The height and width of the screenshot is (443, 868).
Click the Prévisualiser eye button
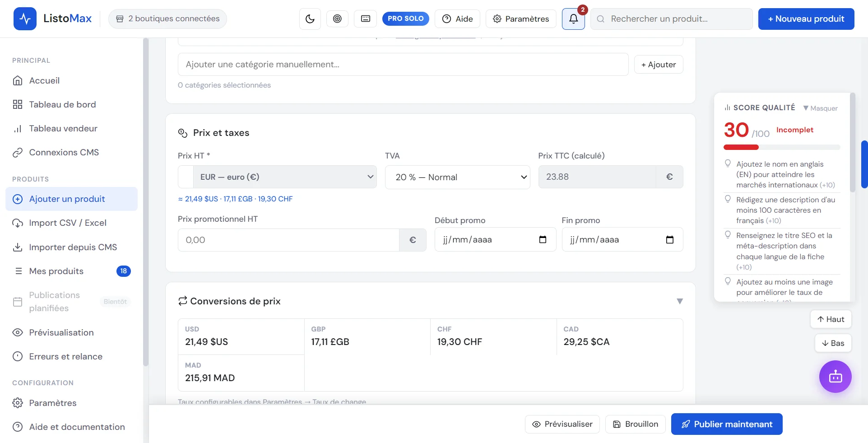(562, 424)
